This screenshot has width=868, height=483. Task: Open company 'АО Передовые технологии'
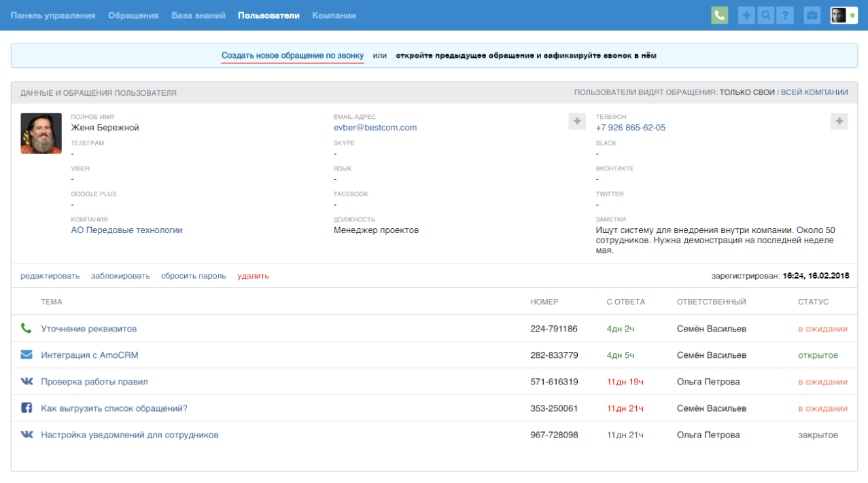point(126,230)
